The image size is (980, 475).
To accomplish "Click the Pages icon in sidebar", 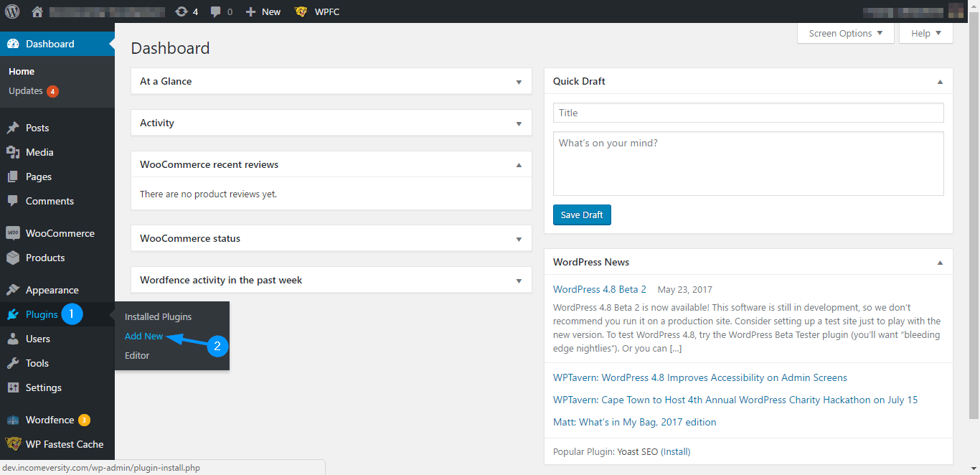I will pos(13,177).
